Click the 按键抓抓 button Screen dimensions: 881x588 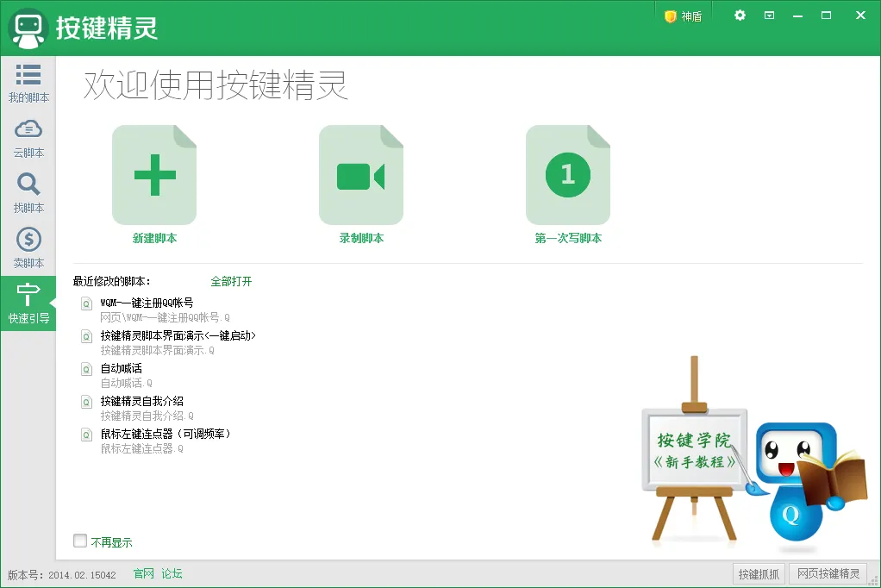(758, 574)
